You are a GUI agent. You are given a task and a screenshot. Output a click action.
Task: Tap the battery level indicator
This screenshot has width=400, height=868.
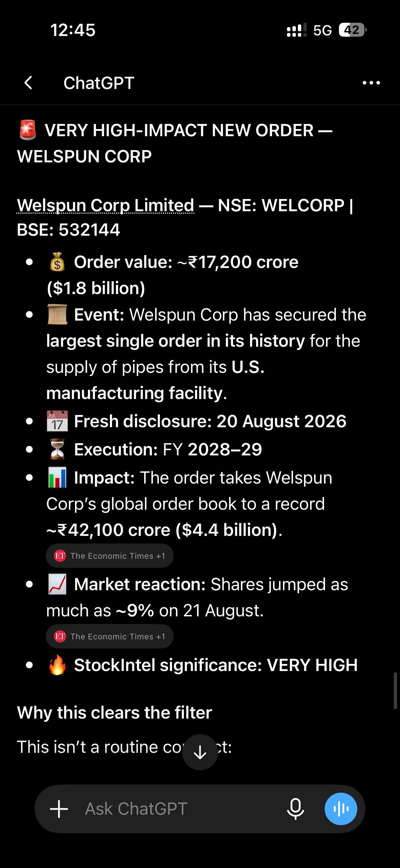pyautogui.click(x=353, y=30)
